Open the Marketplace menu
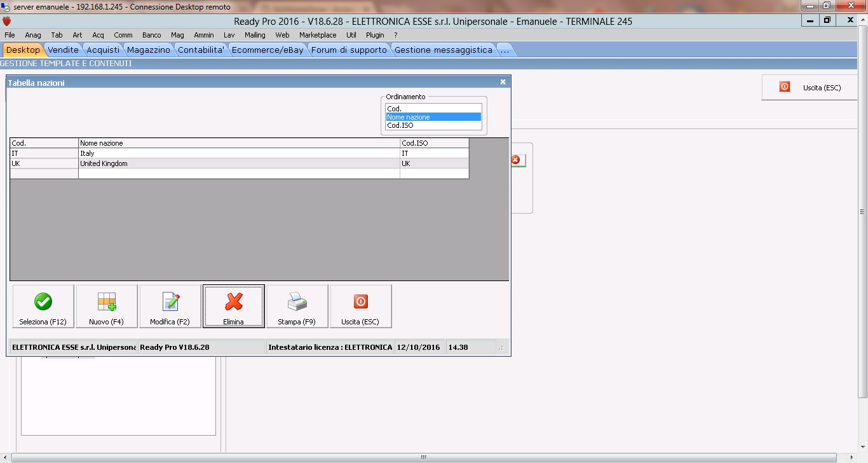The height and width of the screenshot is (463, 868). coord(318,35)
